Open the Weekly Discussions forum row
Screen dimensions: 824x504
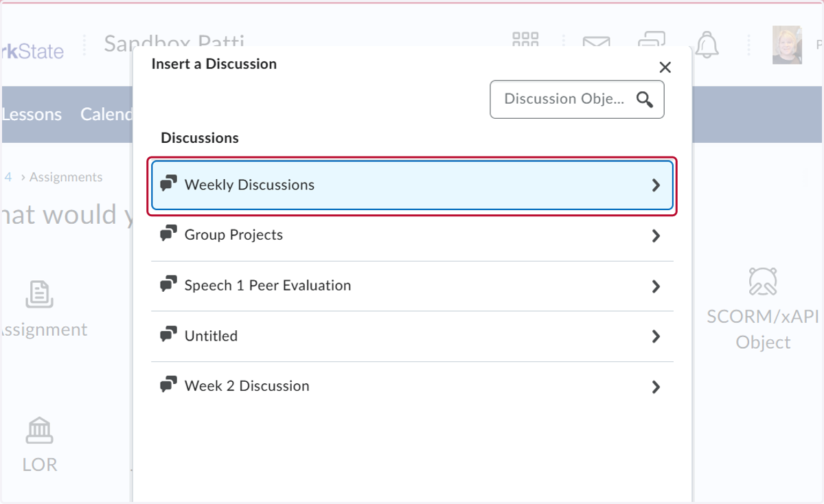pyautogui.click(x=412, y=185)
